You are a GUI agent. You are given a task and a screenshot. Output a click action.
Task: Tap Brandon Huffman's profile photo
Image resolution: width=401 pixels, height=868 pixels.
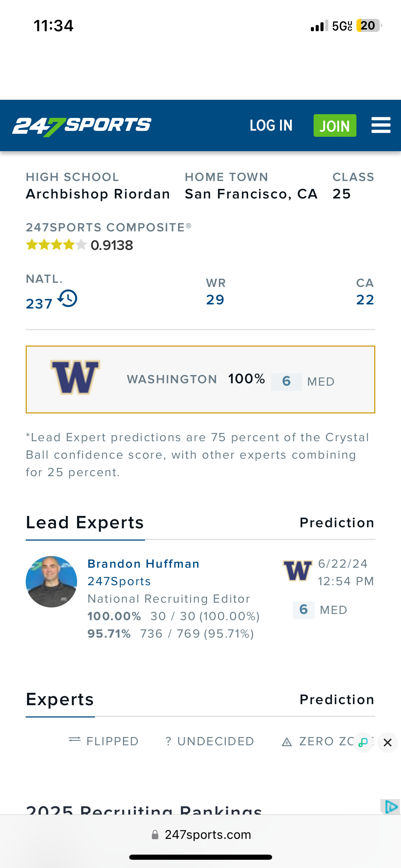(x=51, y=582)
